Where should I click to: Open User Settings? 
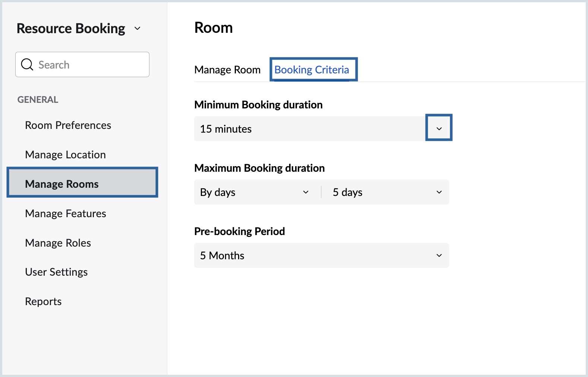(56, 272)
